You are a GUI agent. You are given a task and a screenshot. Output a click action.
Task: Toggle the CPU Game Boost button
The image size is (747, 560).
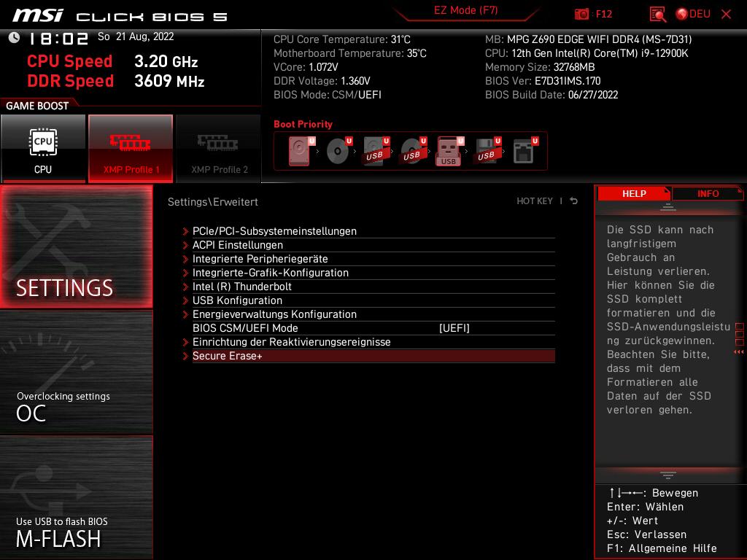click(x=43, y=148)
